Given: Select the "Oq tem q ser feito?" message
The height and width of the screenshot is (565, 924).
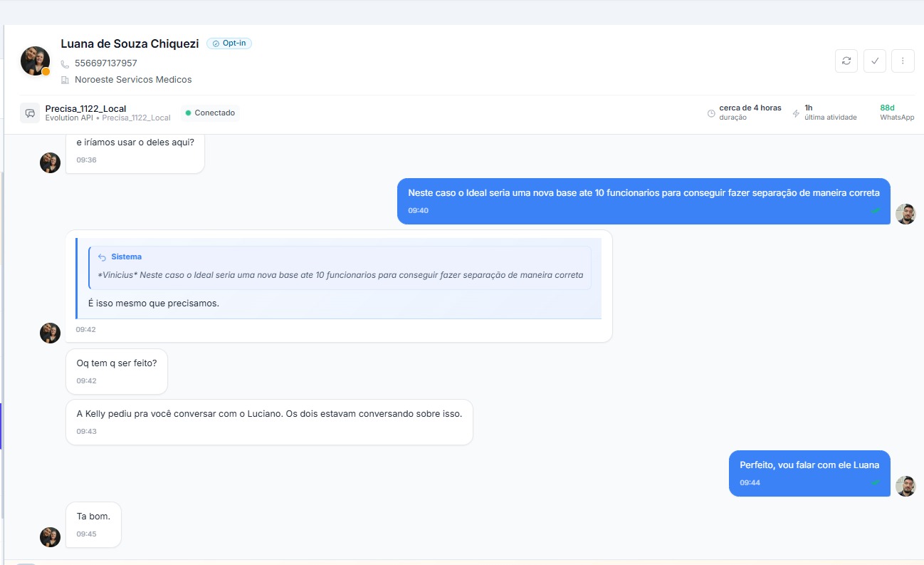Looking at the screenshot, I should (x=117, y=363).
